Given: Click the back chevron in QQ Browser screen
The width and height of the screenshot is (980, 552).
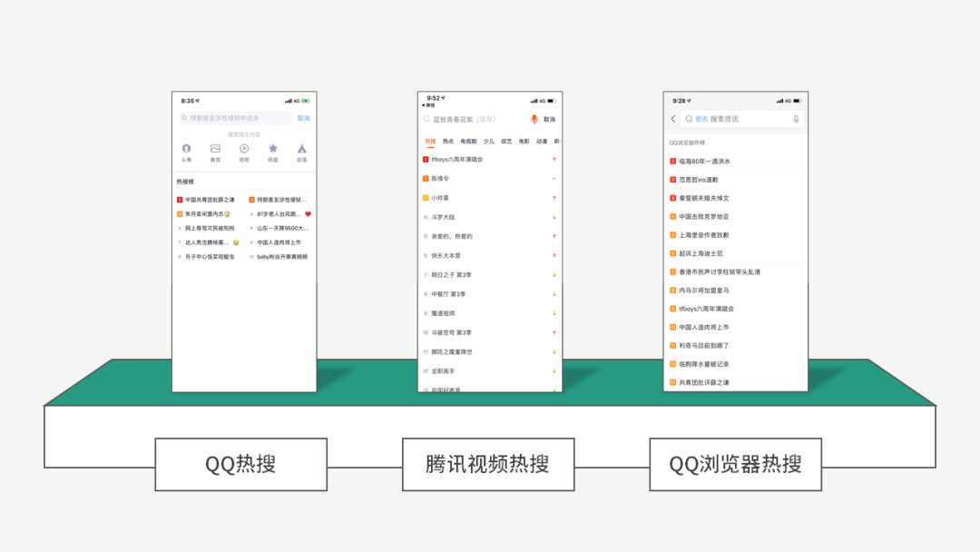Looking at the screenshot, I should click(673, 119).
